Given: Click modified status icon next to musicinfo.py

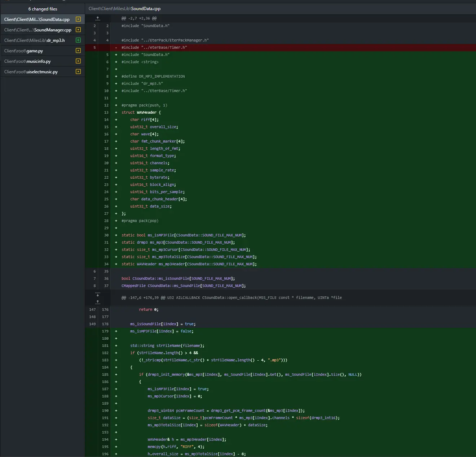Looking at the screenshot, I should (x=78, y=61).
